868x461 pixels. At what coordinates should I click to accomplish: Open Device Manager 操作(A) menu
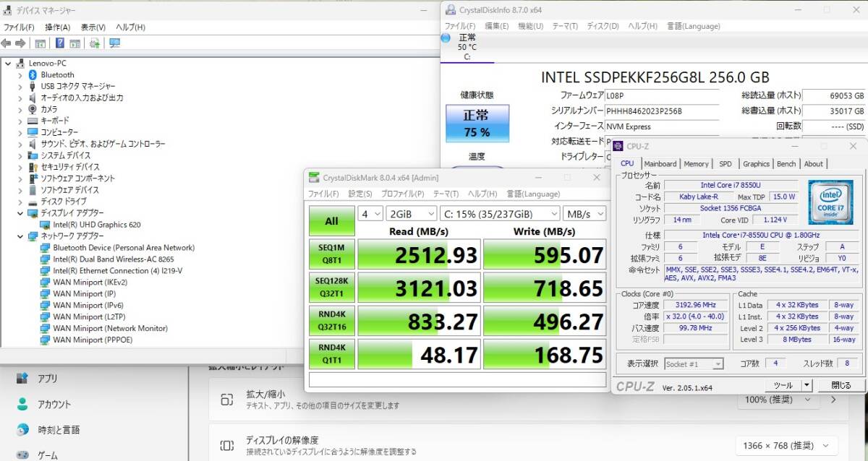tap(58, 27)
